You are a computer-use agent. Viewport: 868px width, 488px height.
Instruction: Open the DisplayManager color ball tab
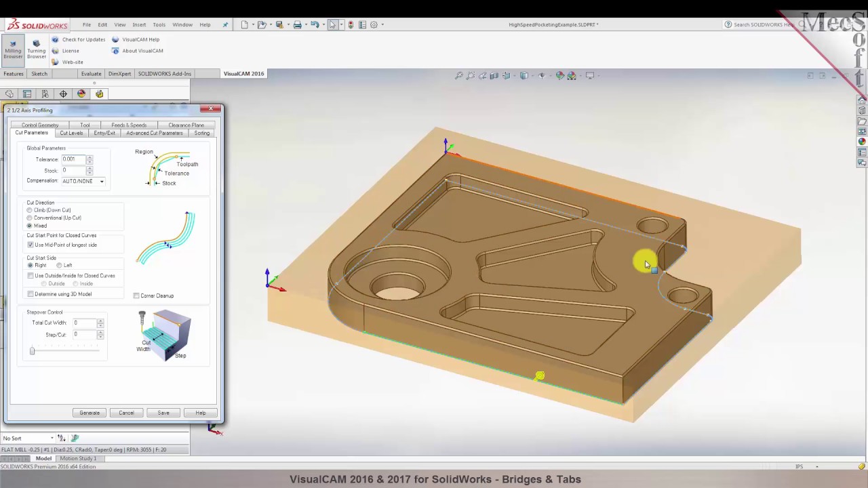pos(81,94)
